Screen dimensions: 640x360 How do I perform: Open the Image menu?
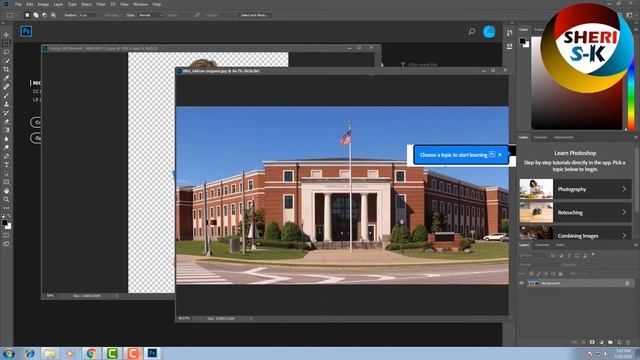[x=43, y=4]
